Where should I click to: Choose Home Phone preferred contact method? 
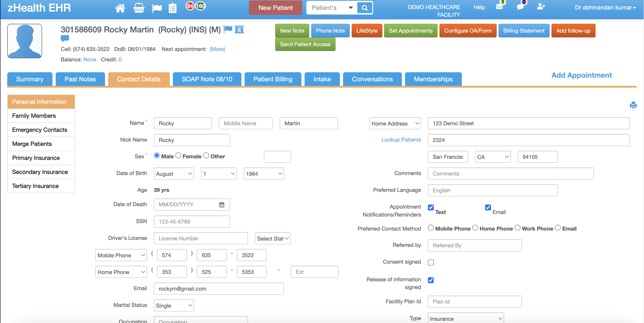[475, 228]
